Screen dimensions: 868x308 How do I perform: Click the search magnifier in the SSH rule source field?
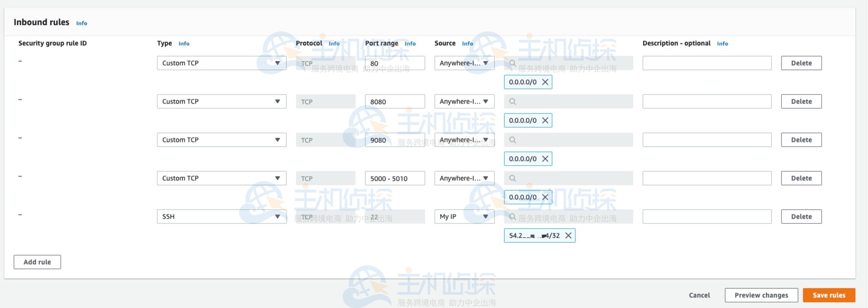(x=513, y=216)
